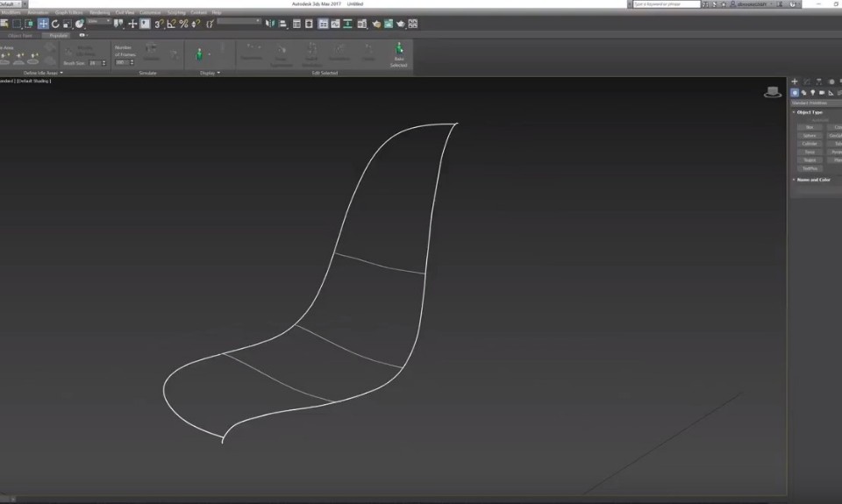Select the Shapes category icon
This screenshot has height=504, width=842.
point(804,93)
